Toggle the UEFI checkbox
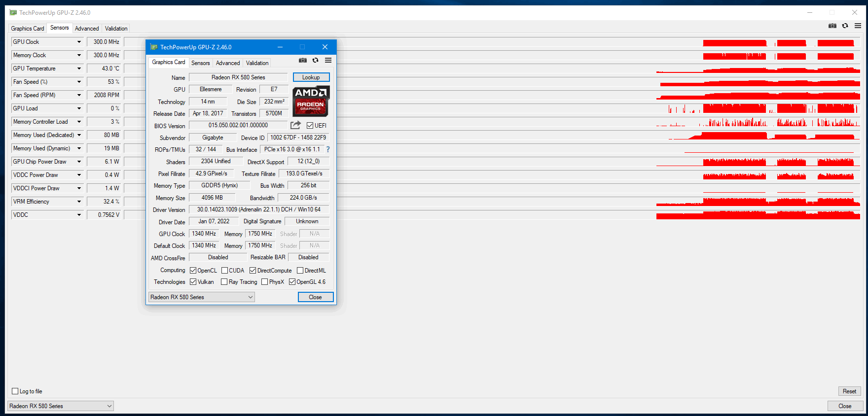This screenshot has width=868, height=416. [x=310, y=126]
